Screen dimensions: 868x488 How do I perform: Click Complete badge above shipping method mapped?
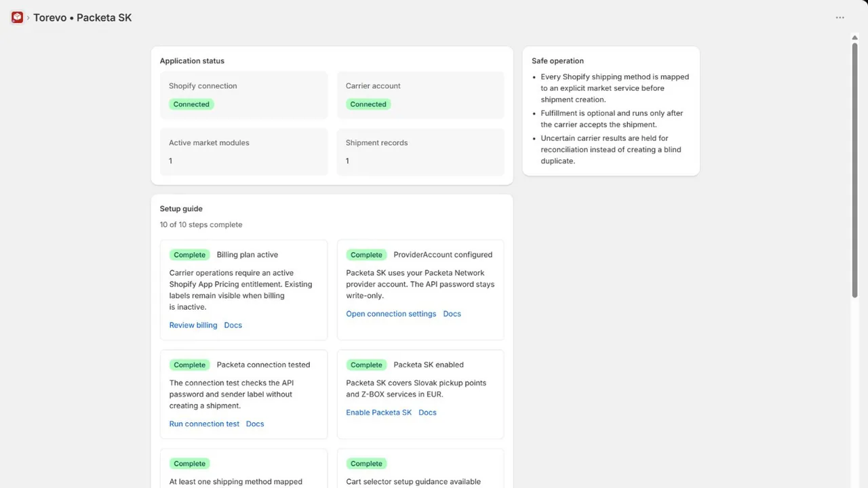coord(189,464)
